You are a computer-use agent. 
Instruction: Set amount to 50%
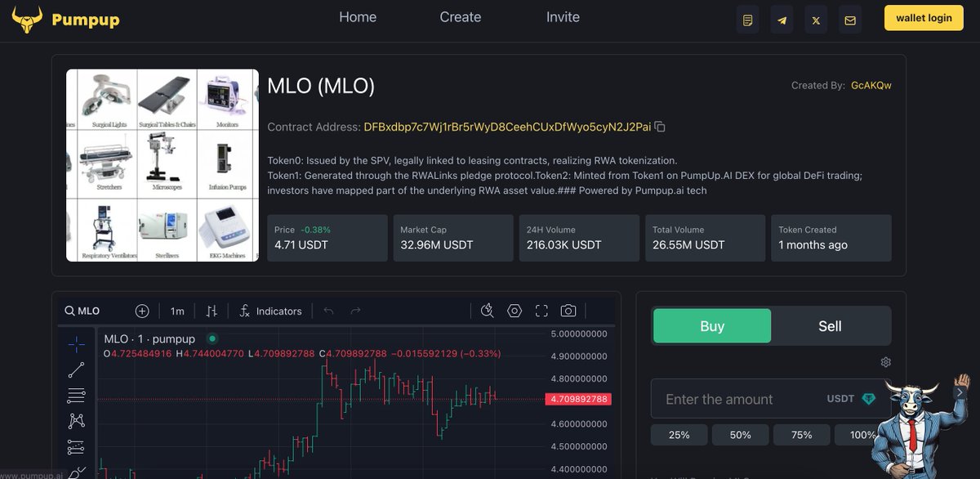pos(741,435)
